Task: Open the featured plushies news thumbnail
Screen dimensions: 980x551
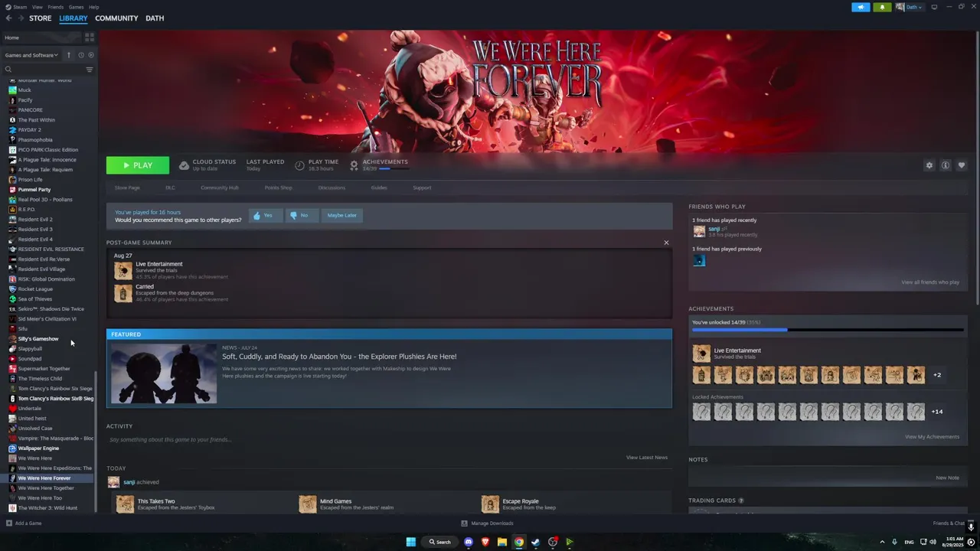Action: pos(164,373)
